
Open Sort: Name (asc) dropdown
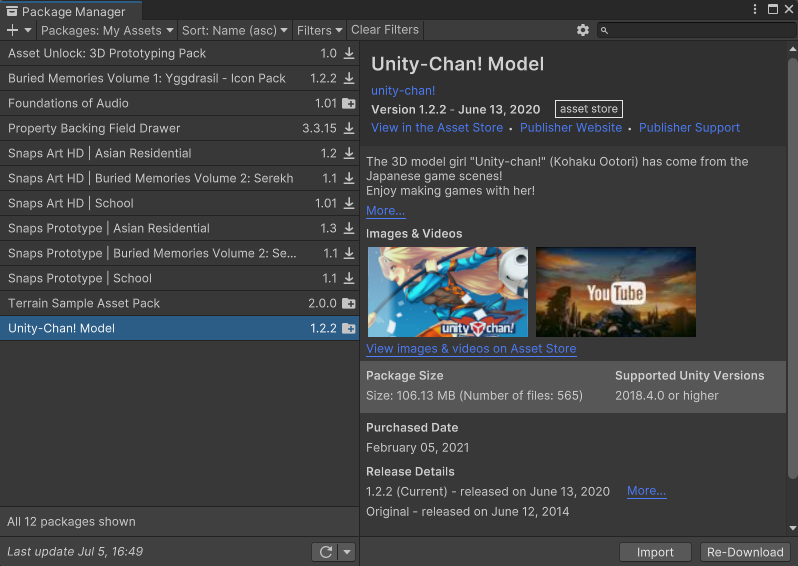click(235, 31)
